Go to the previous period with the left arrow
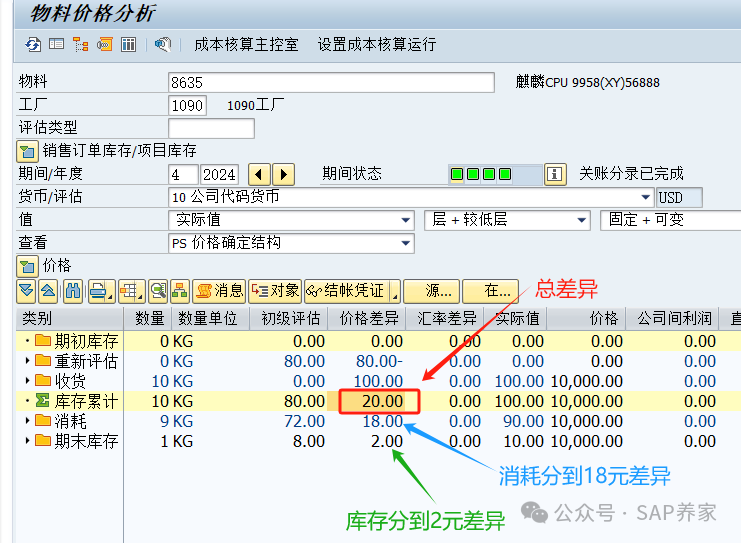 (259, 174)
